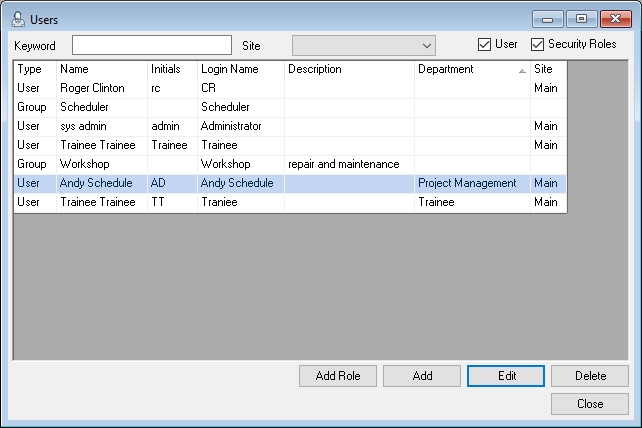This screenshot has height=428, width=642.
Task: Maximize the Users window
Action: click(580, 18)
